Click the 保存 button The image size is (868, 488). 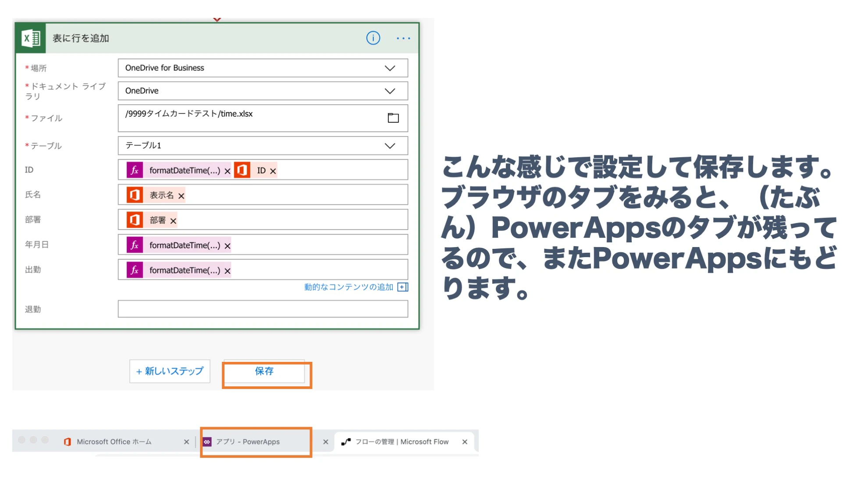(264, 371)
